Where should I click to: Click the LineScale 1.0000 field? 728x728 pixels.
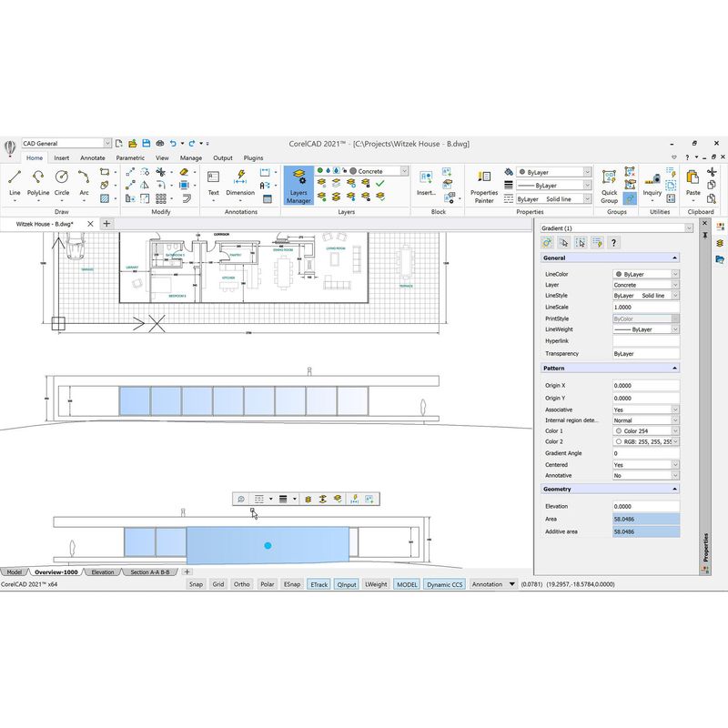(646, 307)
